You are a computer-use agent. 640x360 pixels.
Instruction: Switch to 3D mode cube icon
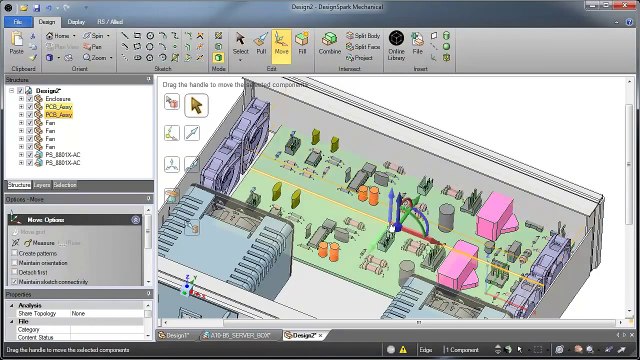tap(218, 58)
